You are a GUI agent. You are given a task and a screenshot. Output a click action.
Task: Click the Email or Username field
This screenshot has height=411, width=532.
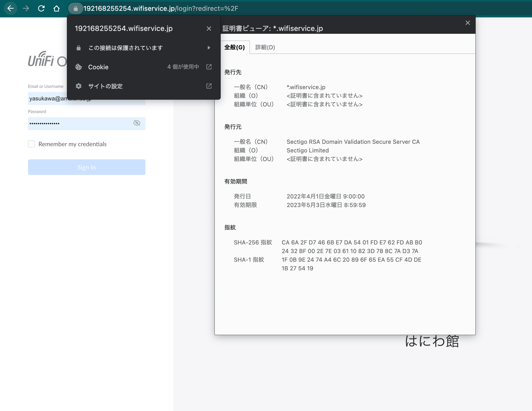tap(87, 99)
